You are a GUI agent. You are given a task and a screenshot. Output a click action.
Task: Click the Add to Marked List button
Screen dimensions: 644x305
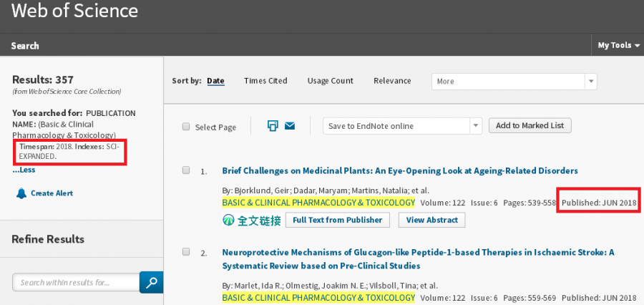click(x=530, y=126)
